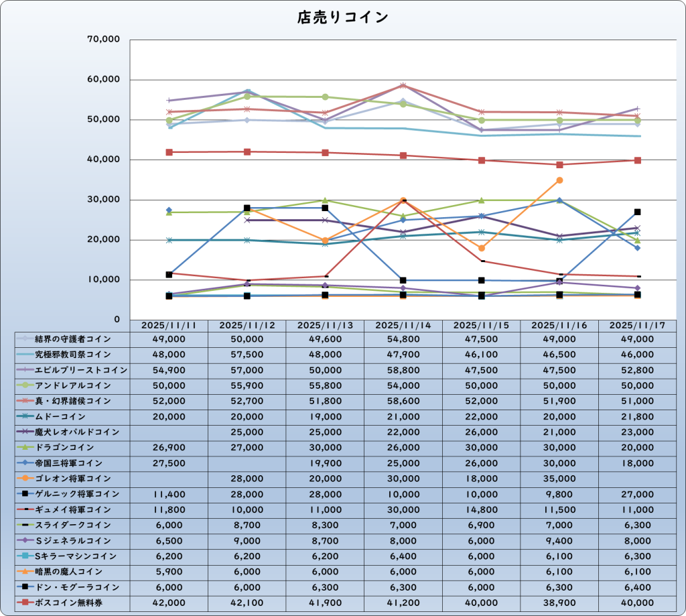This screenshot has width=686, height=616.
Task: Click the ゴレオン将軍コイン orange circle legend icon
Action: pyautogui.click(x=25, y=479)
